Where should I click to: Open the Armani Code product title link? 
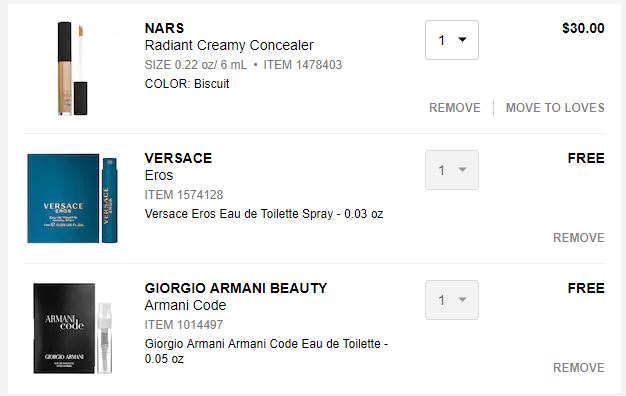point(185,305)
